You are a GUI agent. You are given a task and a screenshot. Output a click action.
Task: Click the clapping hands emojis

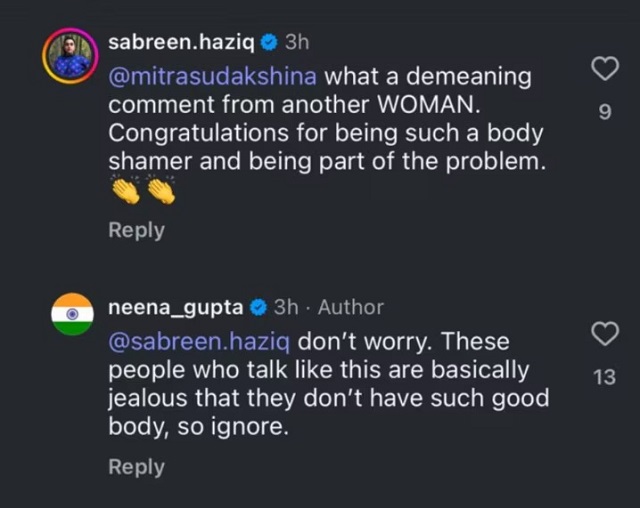[x=143, y=190]
